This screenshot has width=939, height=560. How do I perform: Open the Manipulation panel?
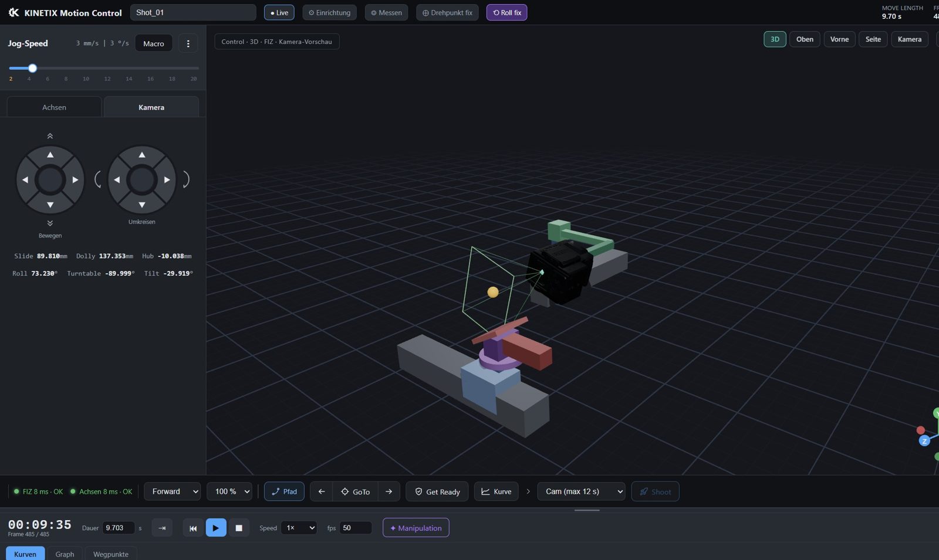[x=416, y=528]
